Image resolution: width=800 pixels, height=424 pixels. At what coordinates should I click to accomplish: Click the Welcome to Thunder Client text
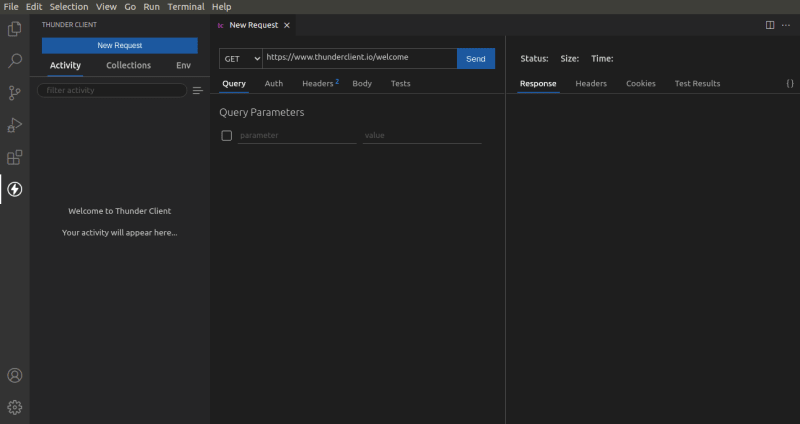[120, 211]
